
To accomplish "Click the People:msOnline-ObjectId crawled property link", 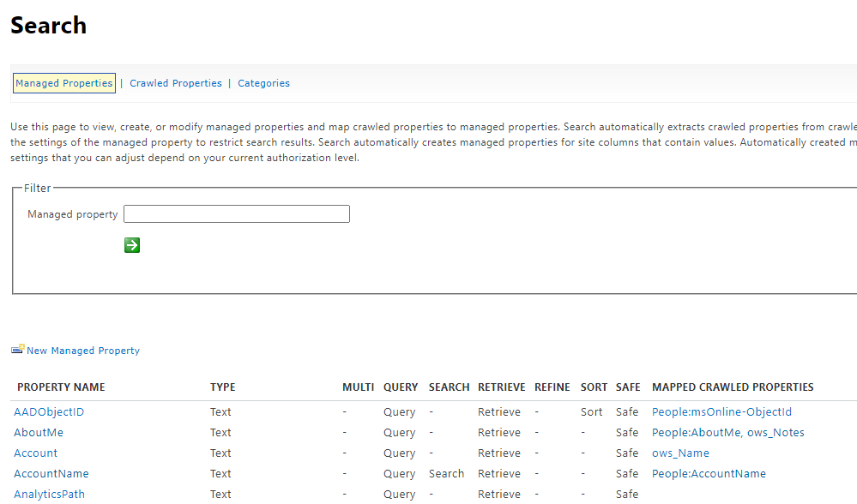I will 721,411.
